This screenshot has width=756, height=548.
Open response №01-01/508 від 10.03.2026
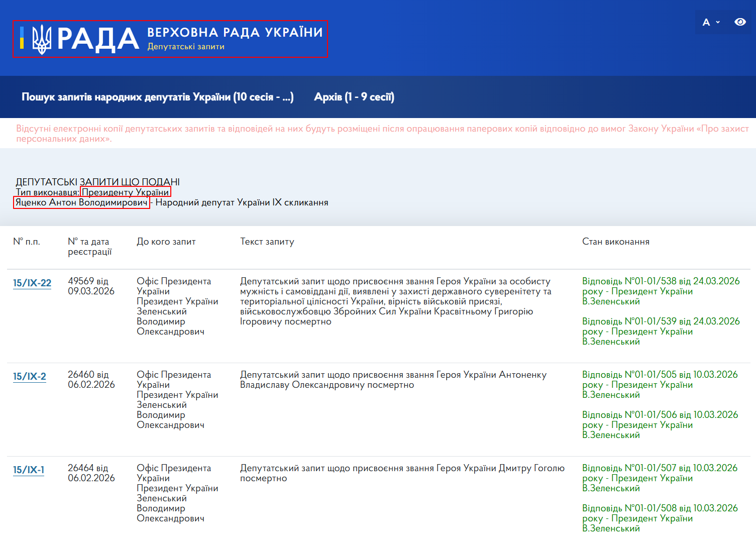tap(660, 518)
